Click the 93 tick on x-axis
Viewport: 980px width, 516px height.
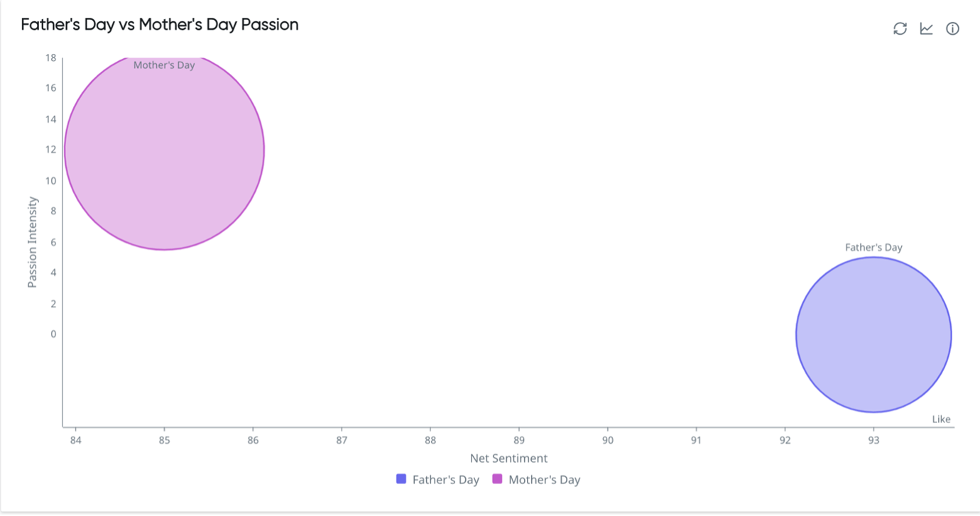873,440
